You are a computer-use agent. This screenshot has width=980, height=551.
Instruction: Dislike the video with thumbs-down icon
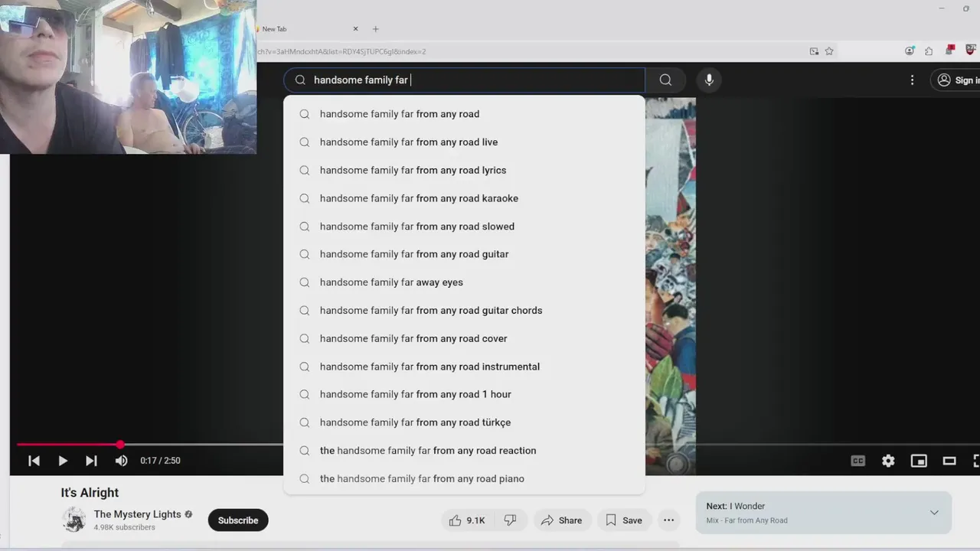(510, 520)
